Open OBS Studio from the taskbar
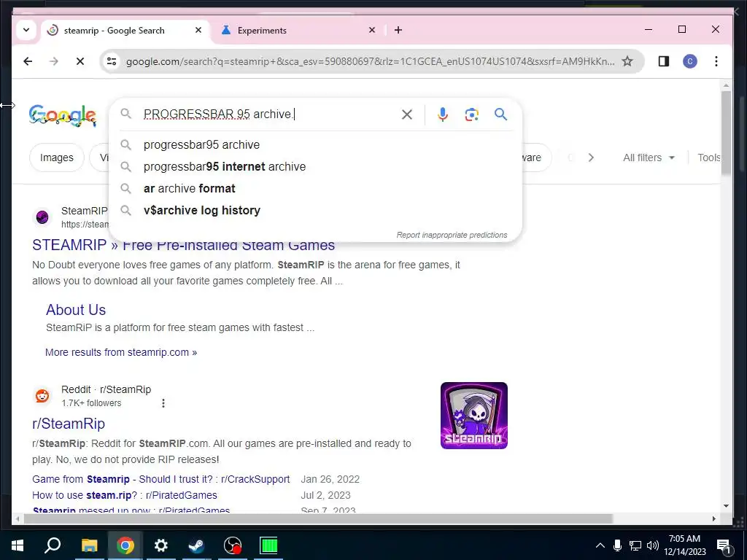 point(233,545)
